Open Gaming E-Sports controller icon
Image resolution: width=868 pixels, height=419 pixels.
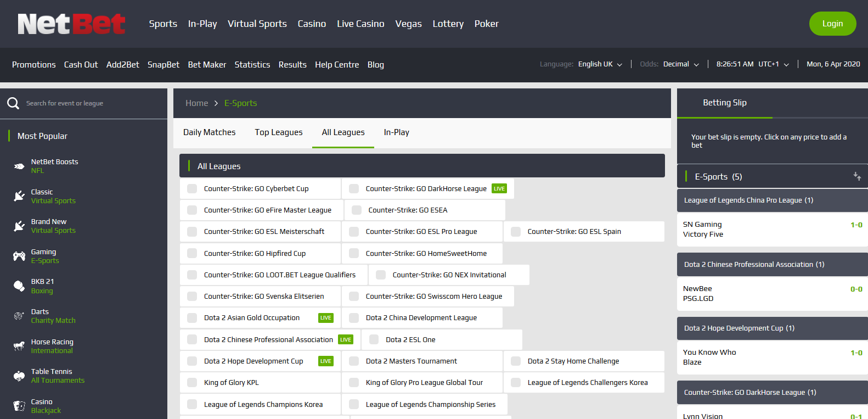pos(19,256)
